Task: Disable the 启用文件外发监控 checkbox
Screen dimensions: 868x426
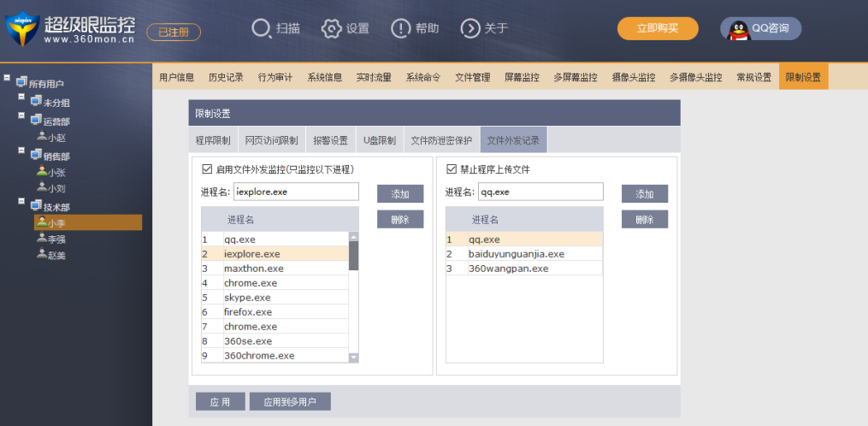Action: click(207, 169)
